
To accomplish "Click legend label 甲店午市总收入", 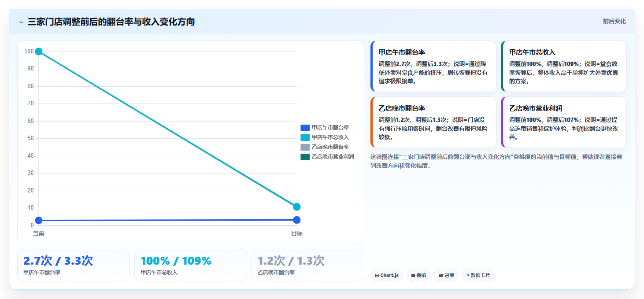I will [330, 137].
